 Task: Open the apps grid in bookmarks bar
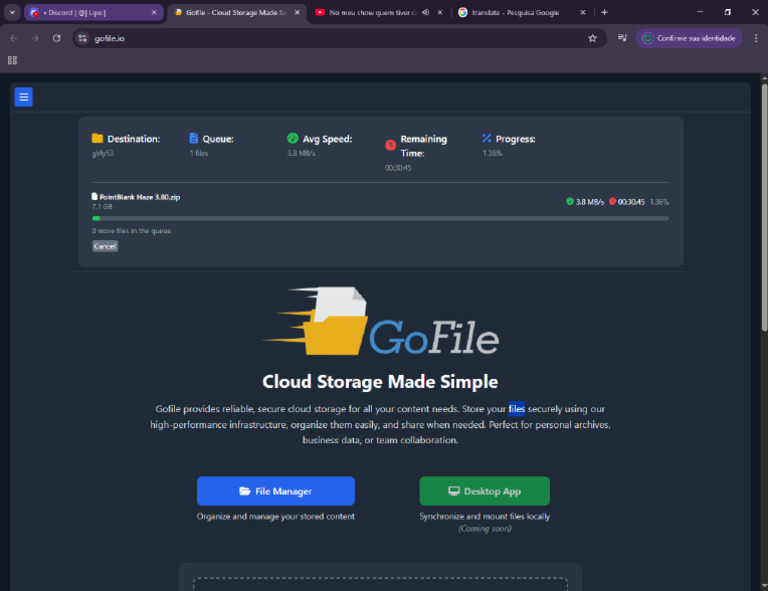click(x=12, y=60)
